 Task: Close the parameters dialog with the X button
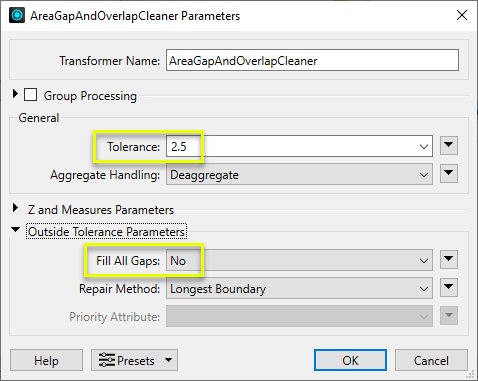tap(462, 15)
